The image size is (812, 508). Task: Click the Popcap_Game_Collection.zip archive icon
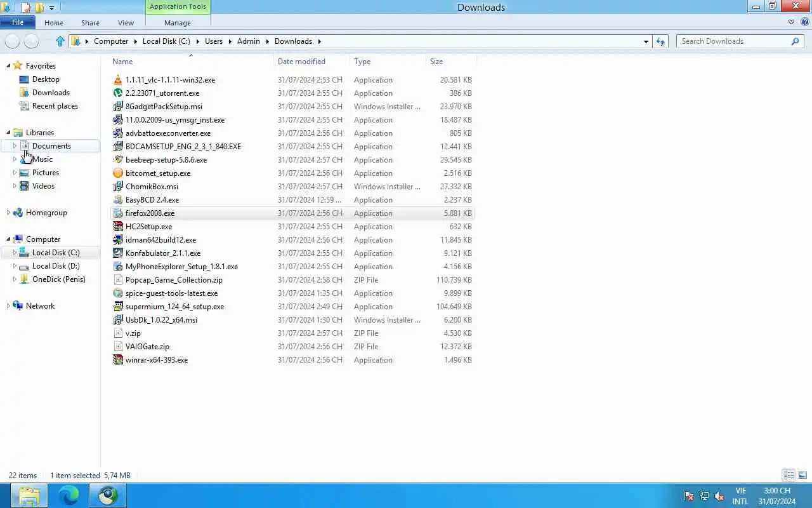click(x=117, y=280)
